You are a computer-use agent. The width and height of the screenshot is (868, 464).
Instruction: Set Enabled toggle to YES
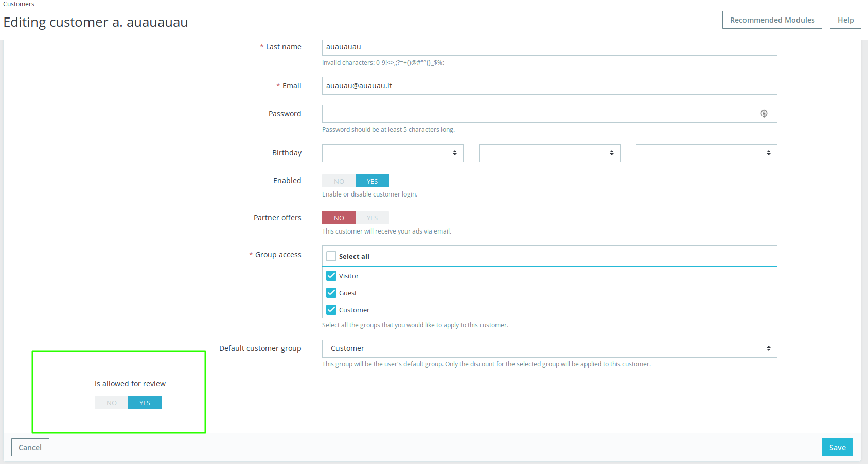point(372,181)
